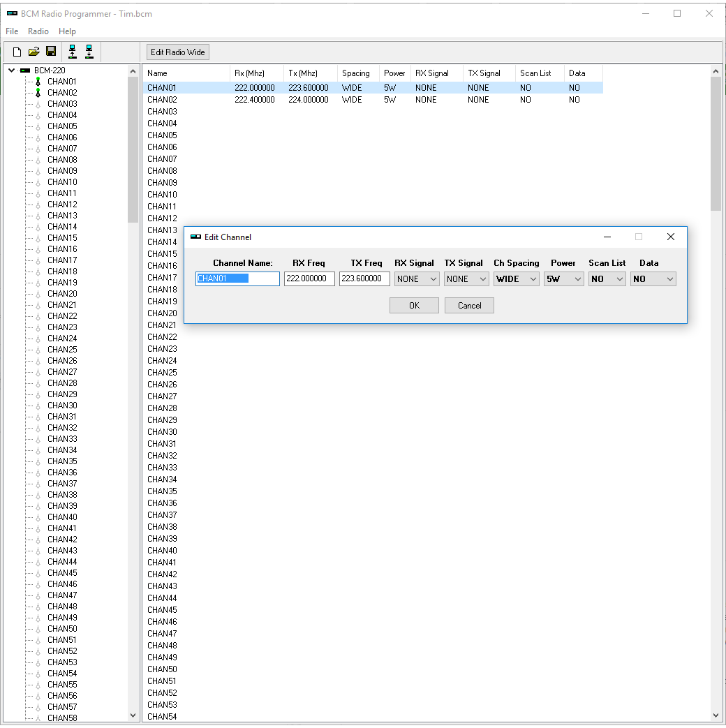Open the File menu
This screenshot has width=726, height=728.
point(12,31)
